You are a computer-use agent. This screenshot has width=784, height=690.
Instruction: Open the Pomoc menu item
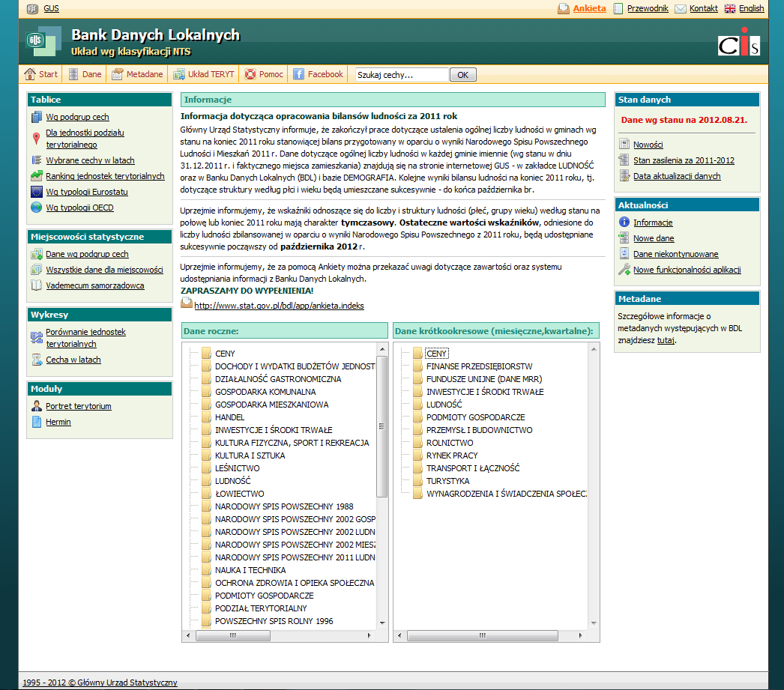coord(271,74)
